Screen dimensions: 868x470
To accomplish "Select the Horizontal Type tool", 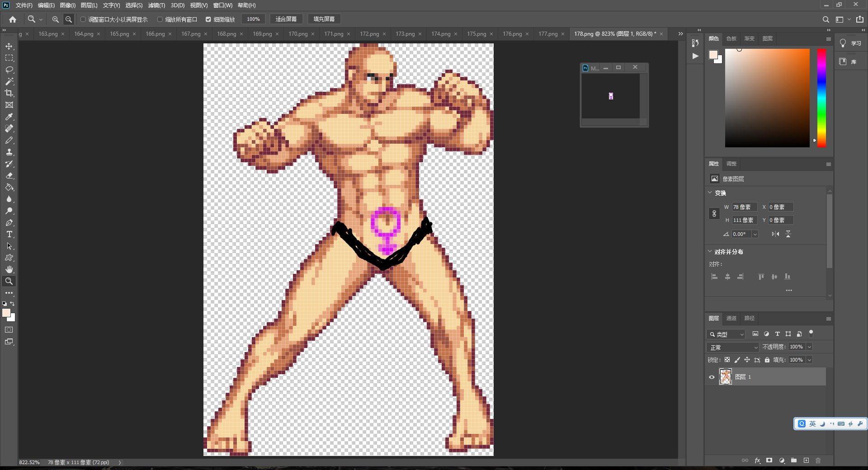I will pyautogui.click(x=9, y=235).
